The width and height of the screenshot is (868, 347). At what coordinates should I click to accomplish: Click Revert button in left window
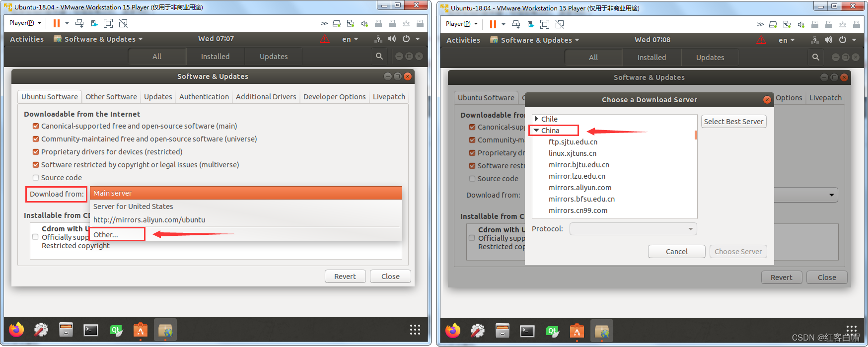click(345, 277)
